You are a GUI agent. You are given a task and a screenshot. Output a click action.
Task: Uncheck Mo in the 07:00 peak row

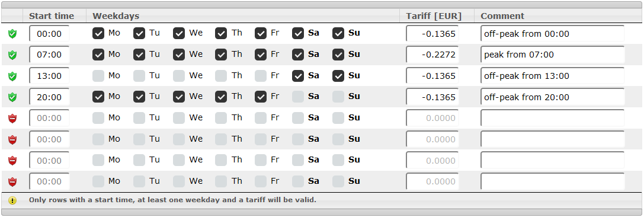(98, 55)
